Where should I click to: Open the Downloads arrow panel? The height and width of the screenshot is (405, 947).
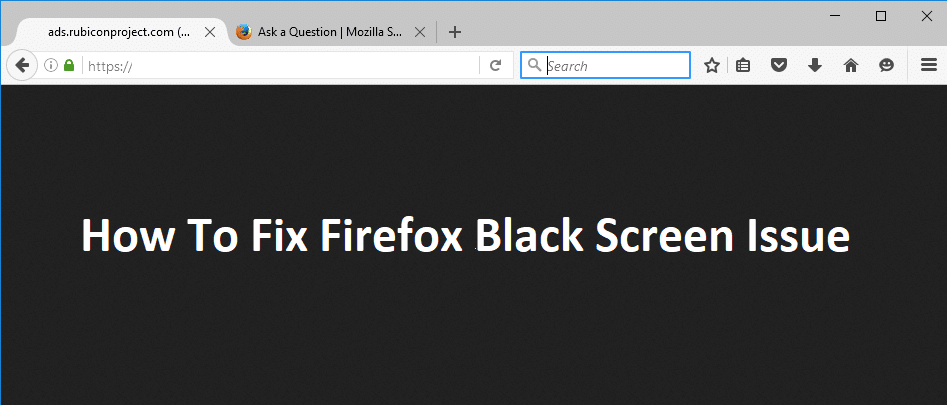(815, 66)
